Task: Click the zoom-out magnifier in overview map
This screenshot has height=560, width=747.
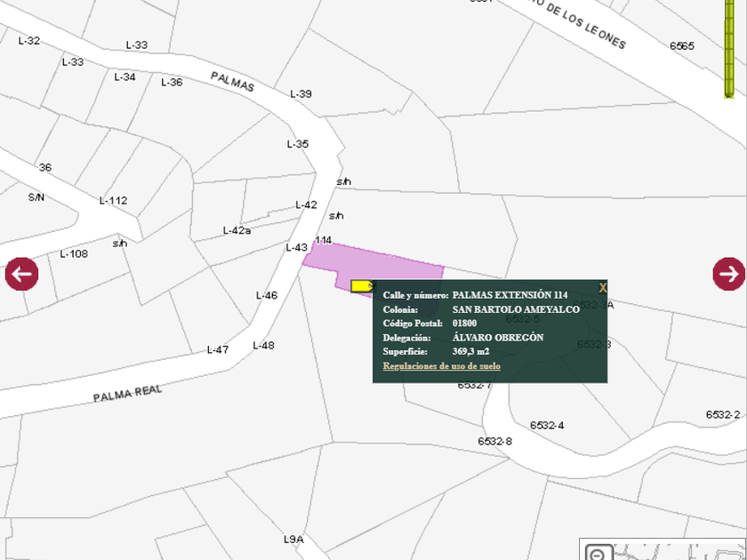Action: click(x=598, y=554)
